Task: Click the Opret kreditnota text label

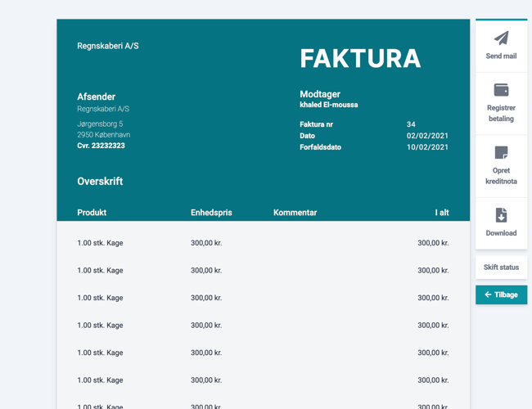Action: [x=501, y=176]
